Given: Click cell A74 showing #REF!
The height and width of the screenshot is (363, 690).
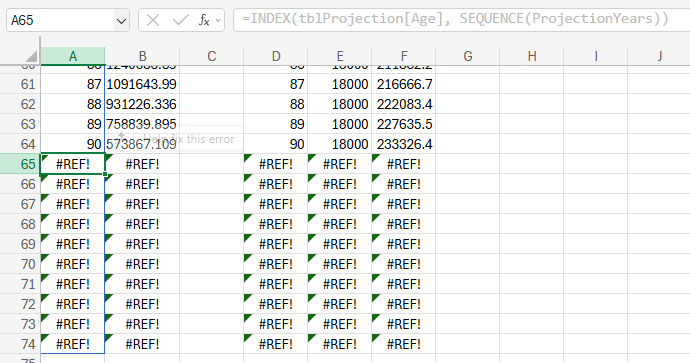Looking at the screenshot, I should (x=73, y=344).
